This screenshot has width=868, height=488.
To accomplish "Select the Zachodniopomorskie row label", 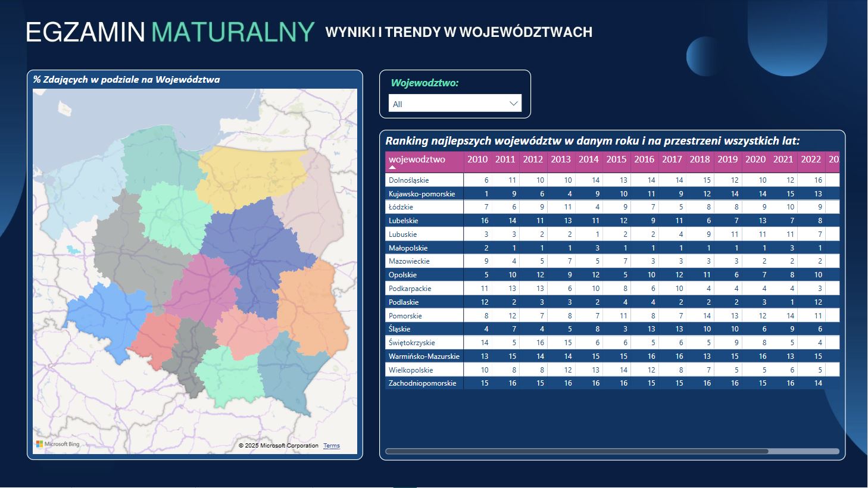I will (422, 383).
